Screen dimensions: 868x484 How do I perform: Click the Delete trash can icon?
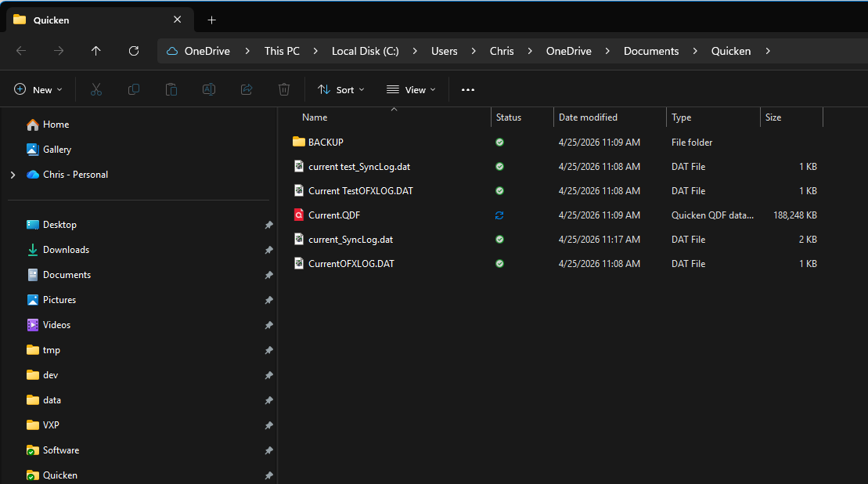pyautogui.click(x=284, y=90)
